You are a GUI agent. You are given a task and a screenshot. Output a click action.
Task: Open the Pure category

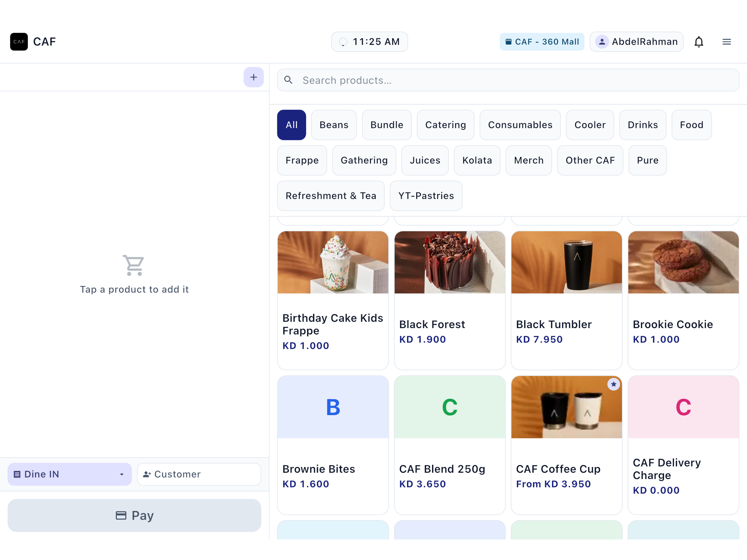click(647, 161)
